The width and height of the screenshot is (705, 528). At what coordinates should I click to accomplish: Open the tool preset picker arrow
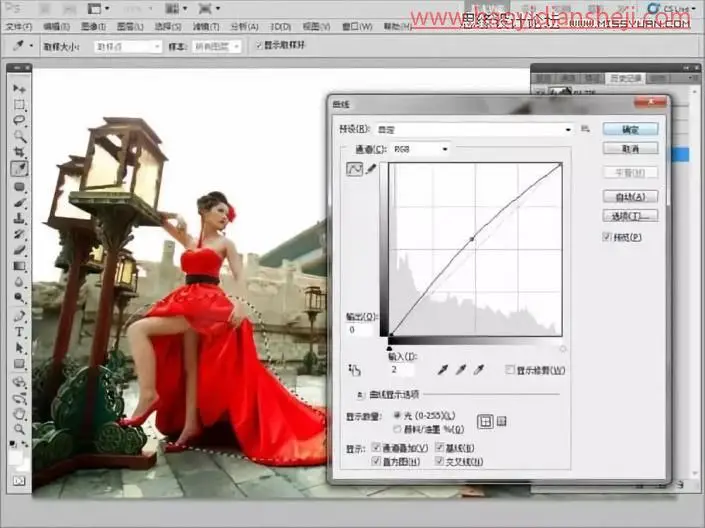pyautogui.click(x=31, y=46)
